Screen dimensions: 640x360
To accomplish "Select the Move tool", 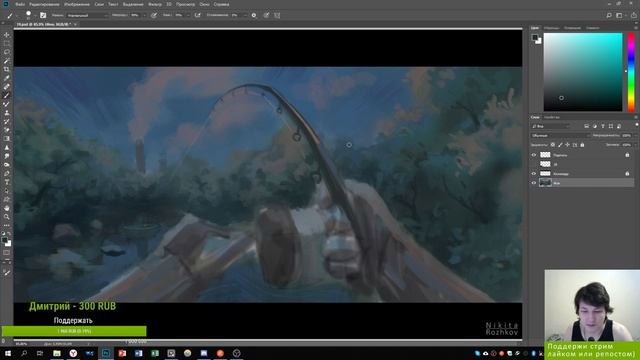I will [7, 35].
